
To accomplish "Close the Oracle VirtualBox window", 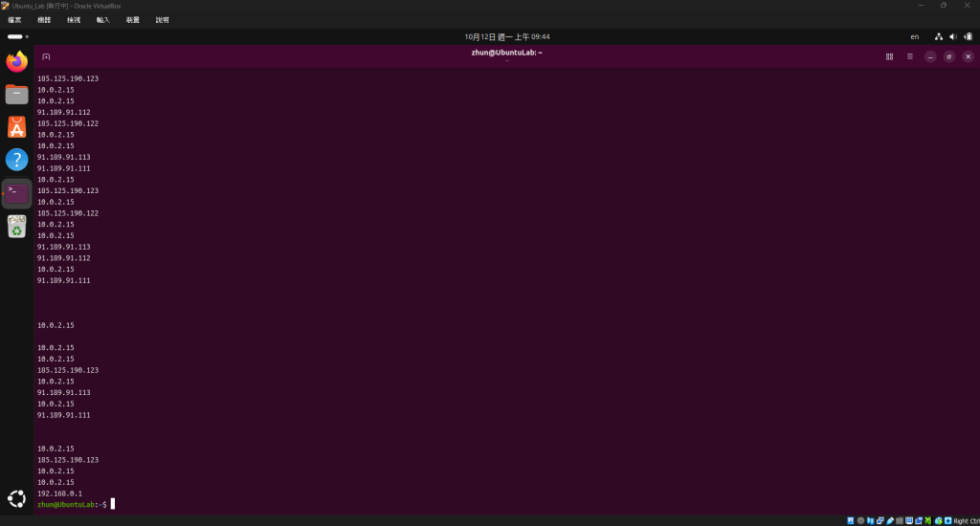I will tap(967, 6).
